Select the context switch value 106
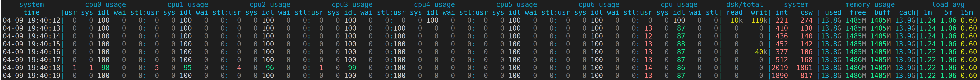Image resolution: width=980 pixels, height=80 pixels. click(x=806, y=52)
